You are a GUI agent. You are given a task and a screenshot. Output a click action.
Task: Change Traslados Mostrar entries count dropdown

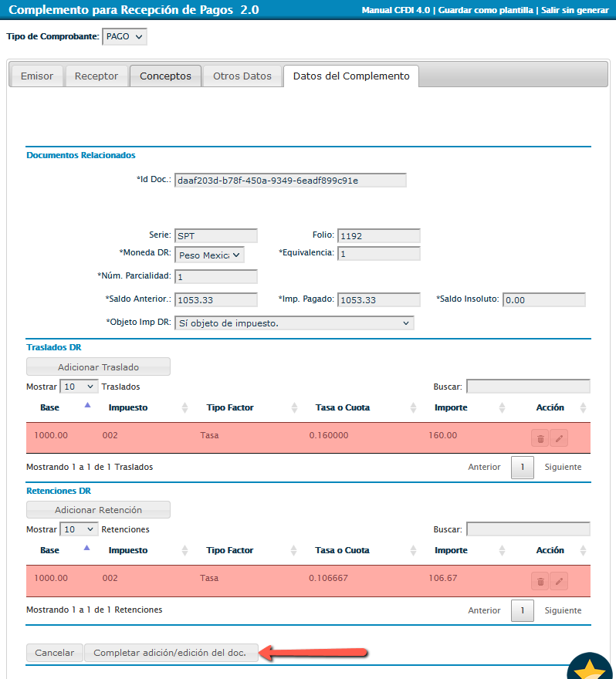click(x=79, y=387)
